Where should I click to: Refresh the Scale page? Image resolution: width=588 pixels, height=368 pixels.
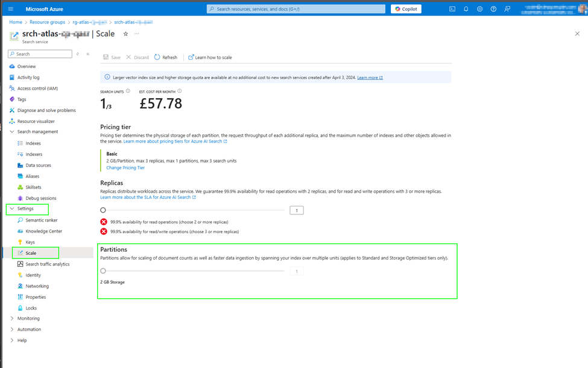[x=166, y=57]
